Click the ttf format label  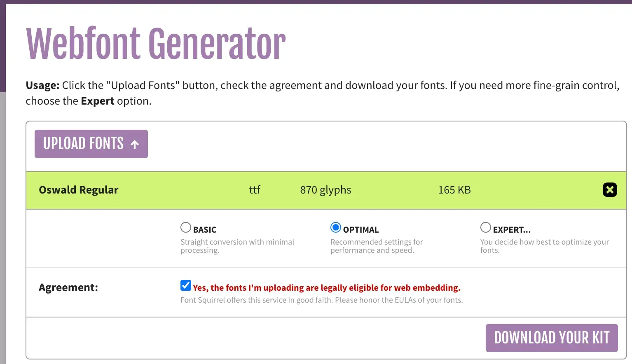tap(255, 190)
